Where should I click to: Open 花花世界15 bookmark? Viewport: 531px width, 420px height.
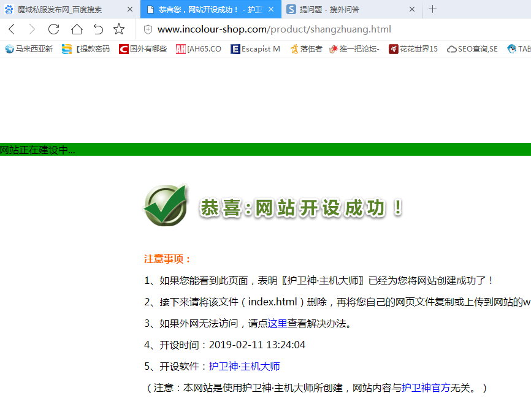point(413,49)
